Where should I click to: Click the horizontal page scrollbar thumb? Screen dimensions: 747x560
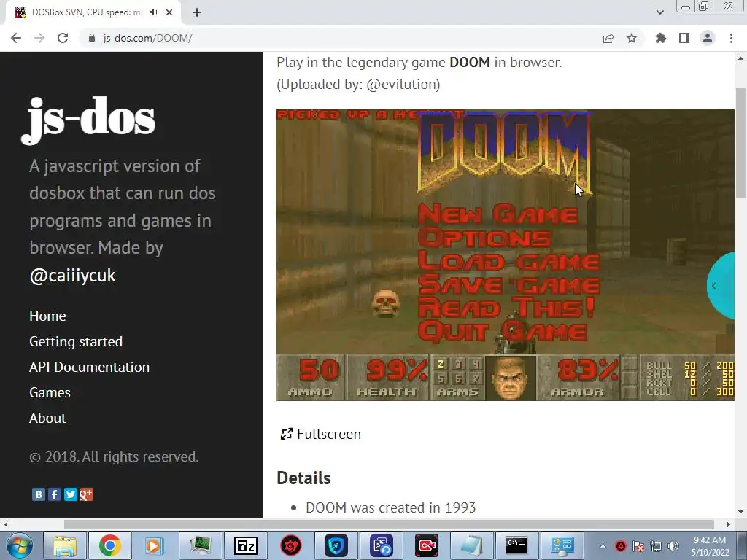click(389, 524)
